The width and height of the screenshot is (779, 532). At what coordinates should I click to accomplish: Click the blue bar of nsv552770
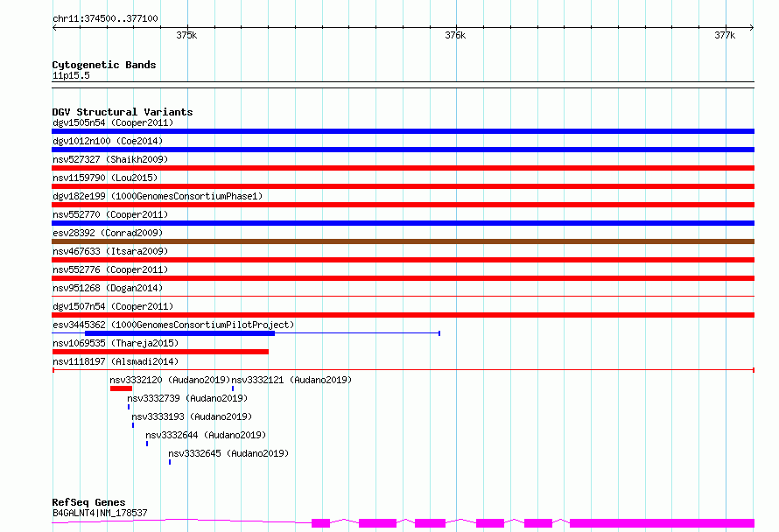coord(403,223)
